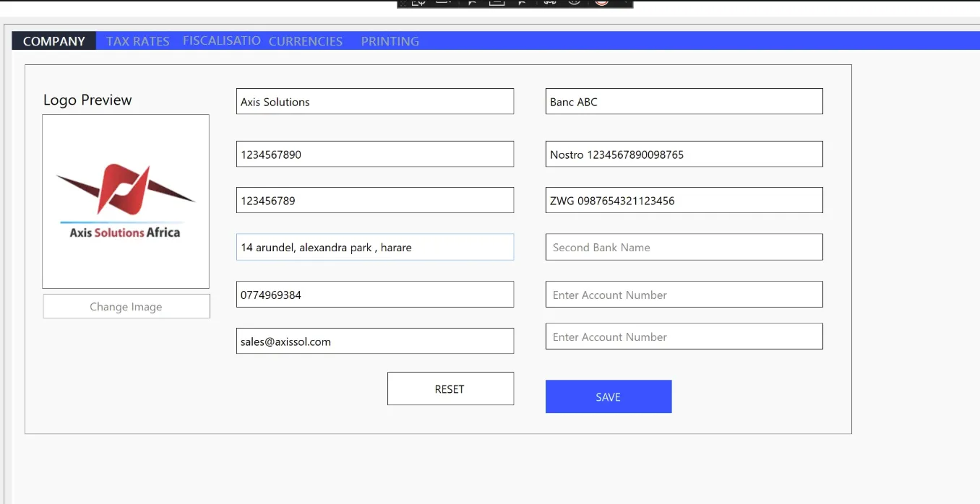Screen dimensions: 980x504
Task: Save company details with SAVE button
Action: pos(609,396)
